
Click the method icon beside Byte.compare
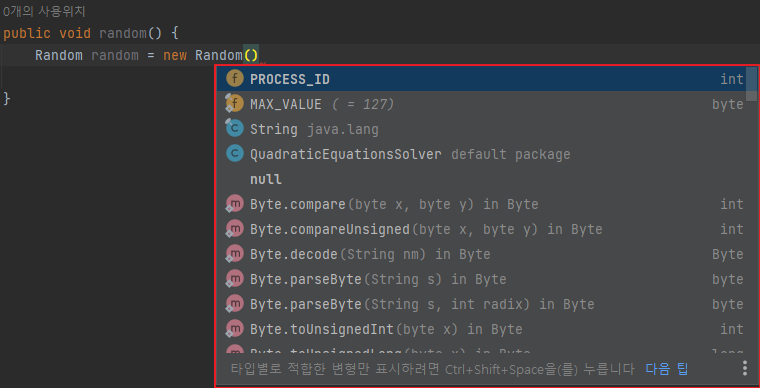235,204
